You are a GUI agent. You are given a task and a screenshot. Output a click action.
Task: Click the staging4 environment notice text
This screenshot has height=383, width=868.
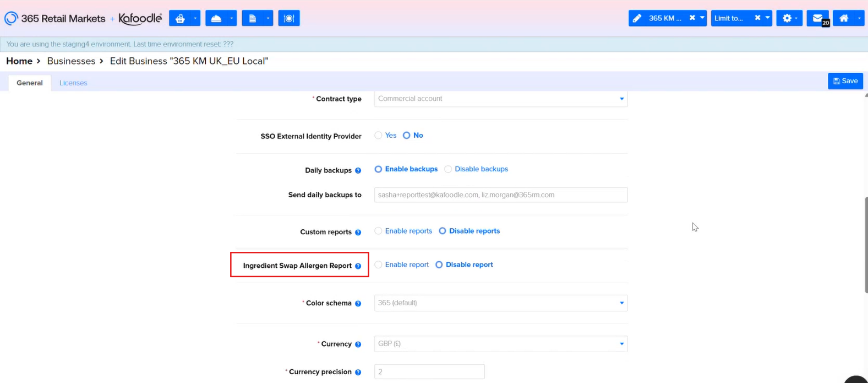pyautogui.click(x=120, y=44)
